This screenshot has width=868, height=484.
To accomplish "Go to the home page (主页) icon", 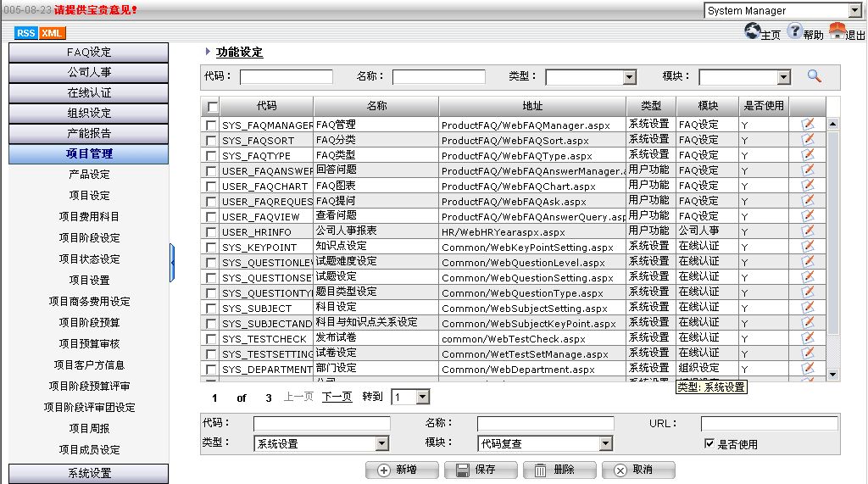I will tap(753, 31).
